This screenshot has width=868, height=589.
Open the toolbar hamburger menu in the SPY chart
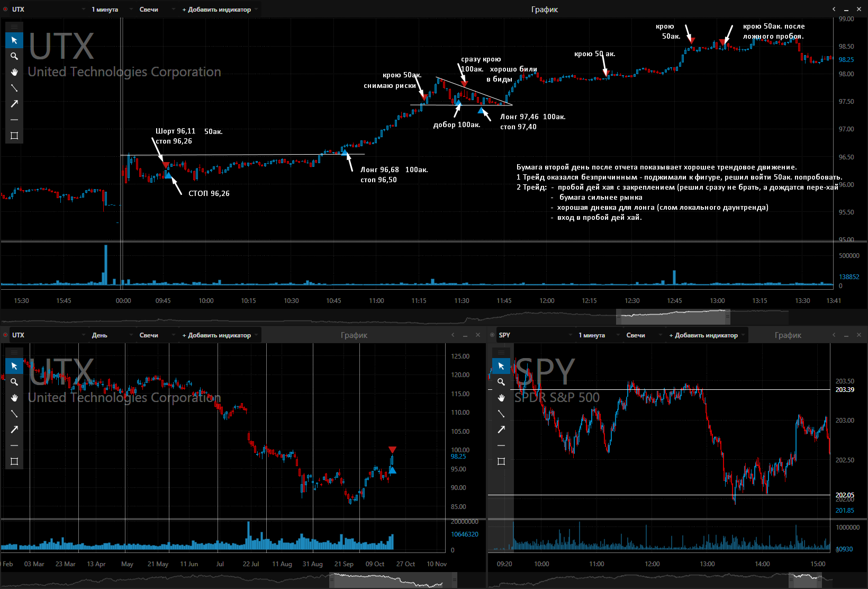coord(501,352)
